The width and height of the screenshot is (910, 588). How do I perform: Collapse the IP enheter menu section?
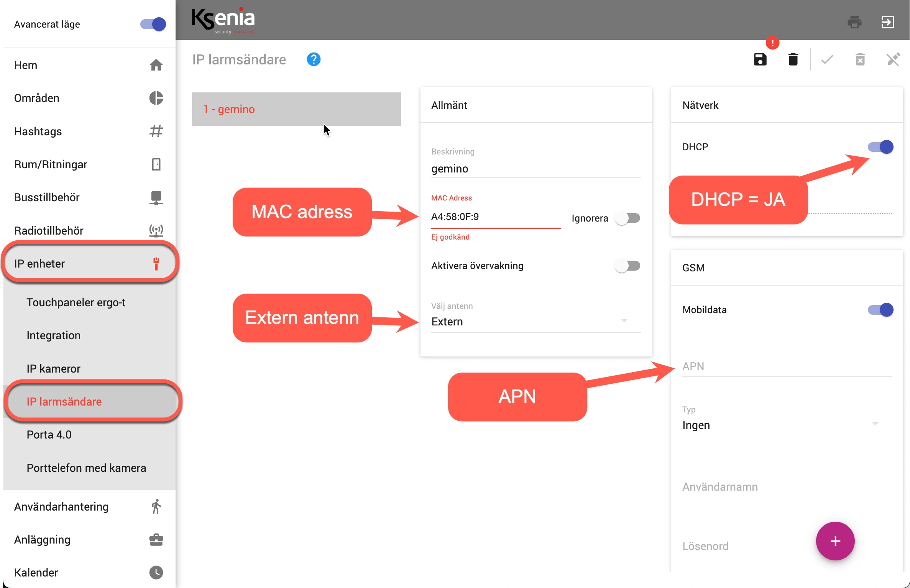pyautogui.click(x=89, y=264)
